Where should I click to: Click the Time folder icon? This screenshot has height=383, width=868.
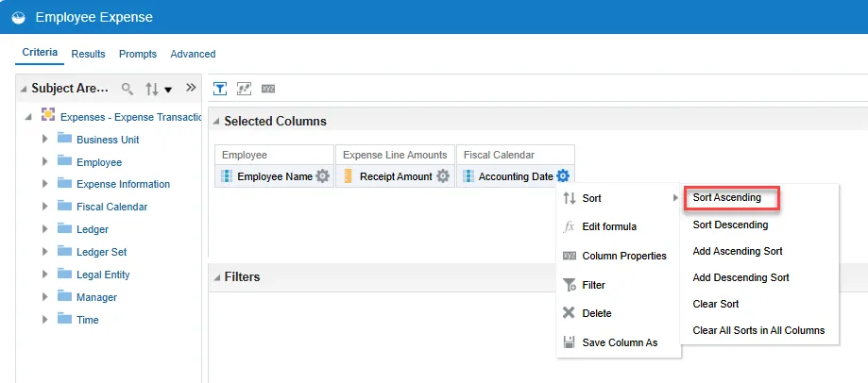(x=65, y=319)
